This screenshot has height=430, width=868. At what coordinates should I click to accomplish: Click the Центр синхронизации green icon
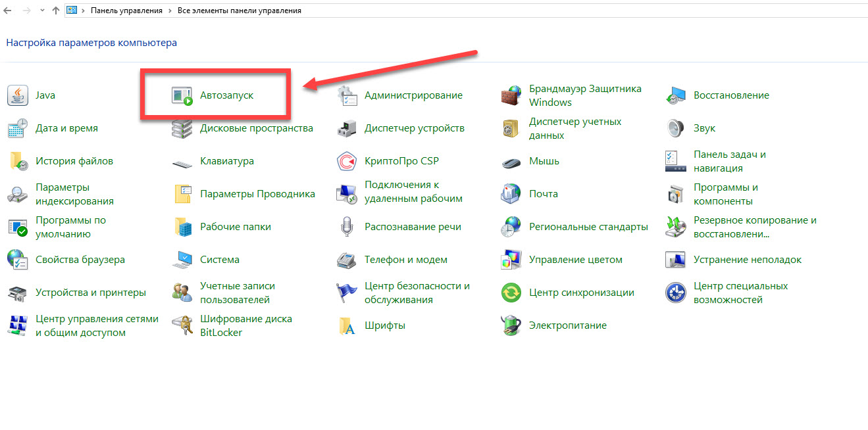pyautogui.click(x=511, y=293)
